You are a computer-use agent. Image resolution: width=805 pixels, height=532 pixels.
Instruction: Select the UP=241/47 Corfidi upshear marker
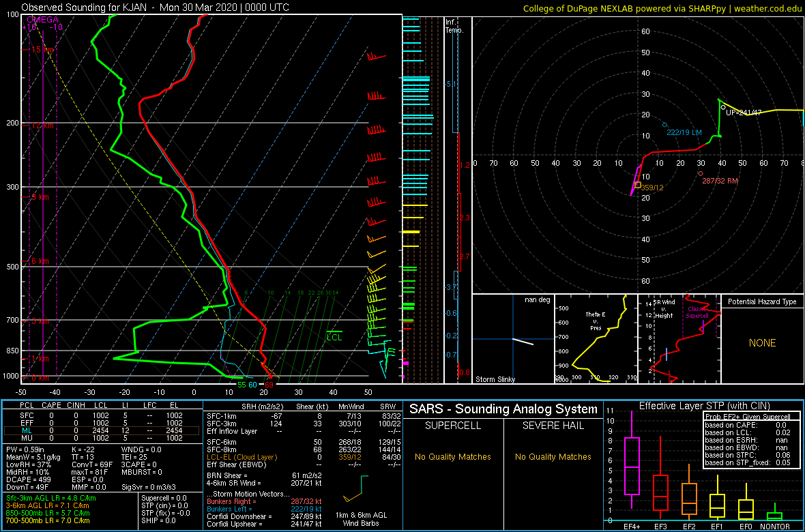pos(723,107)
